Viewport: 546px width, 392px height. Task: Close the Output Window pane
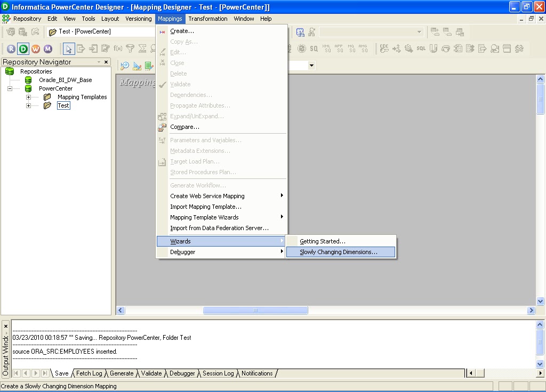tap(5, 326)
